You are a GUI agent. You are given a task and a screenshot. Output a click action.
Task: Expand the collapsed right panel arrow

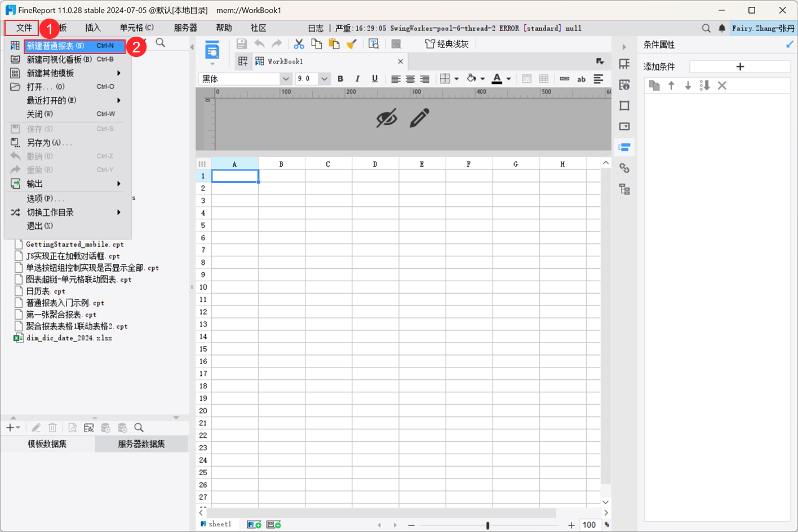point(624,47)
